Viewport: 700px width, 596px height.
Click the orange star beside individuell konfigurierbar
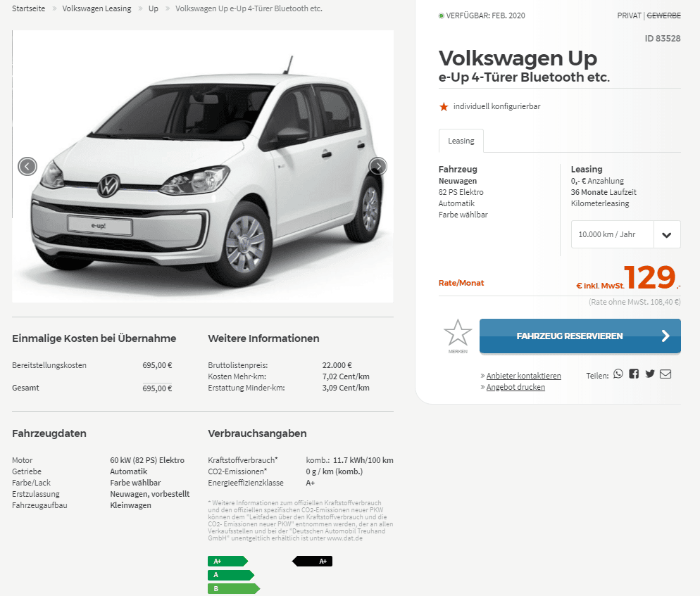coord(443,107)
